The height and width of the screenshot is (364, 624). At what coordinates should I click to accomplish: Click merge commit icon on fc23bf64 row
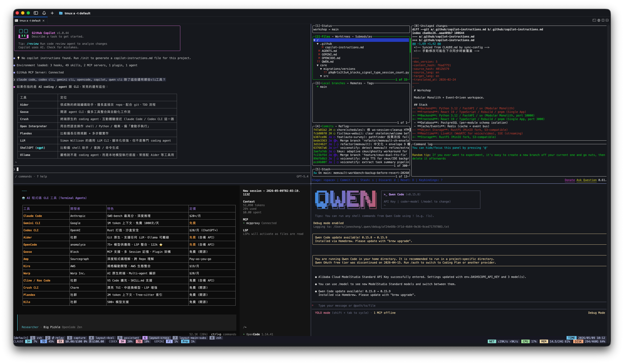[x=335, y=155]
